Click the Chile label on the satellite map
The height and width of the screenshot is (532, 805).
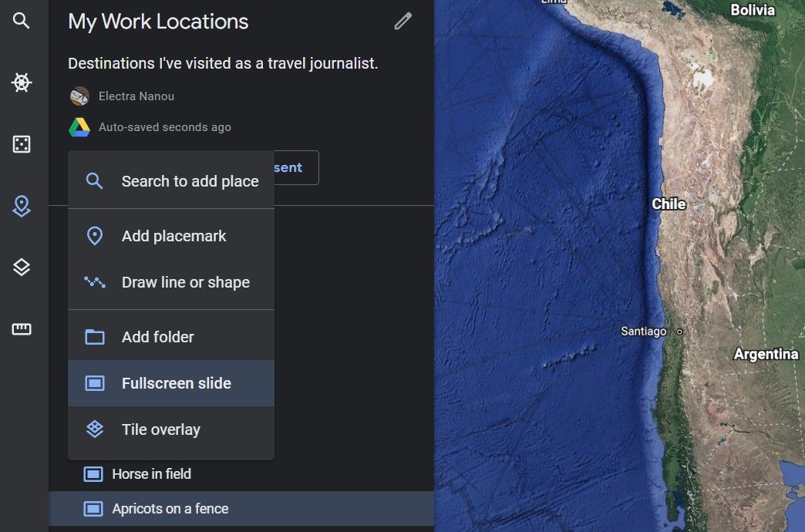click(x=668, y=204)
